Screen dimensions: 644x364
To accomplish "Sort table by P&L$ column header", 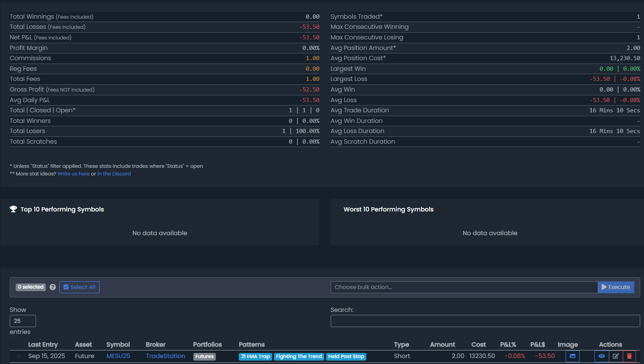I will click(537, 345).
